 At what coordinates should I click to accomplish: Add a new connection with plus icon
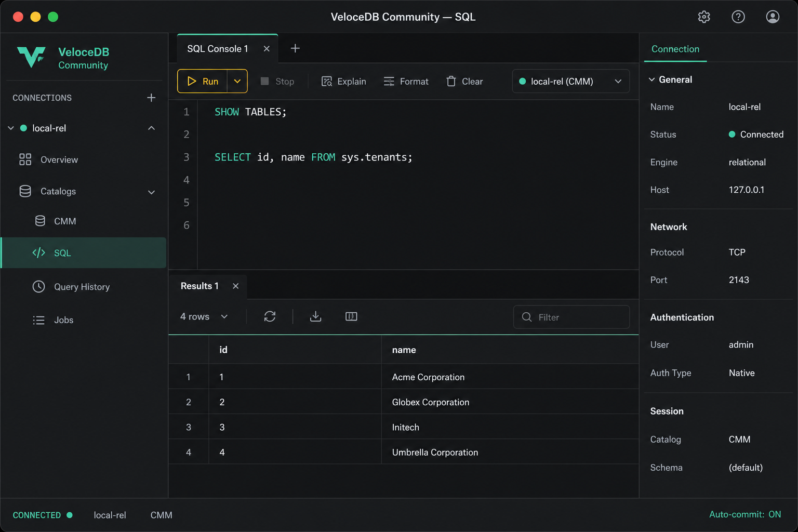pos(151,98)
